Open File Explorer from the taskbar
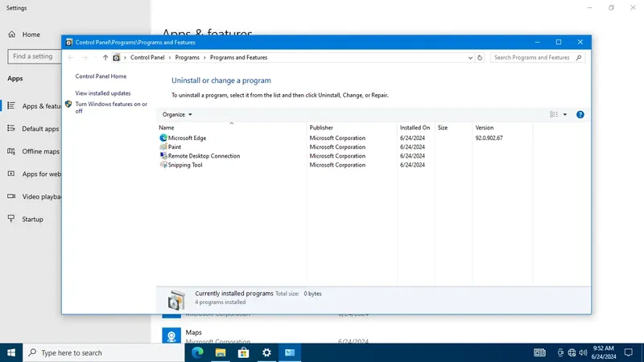 tap(221, 352)
